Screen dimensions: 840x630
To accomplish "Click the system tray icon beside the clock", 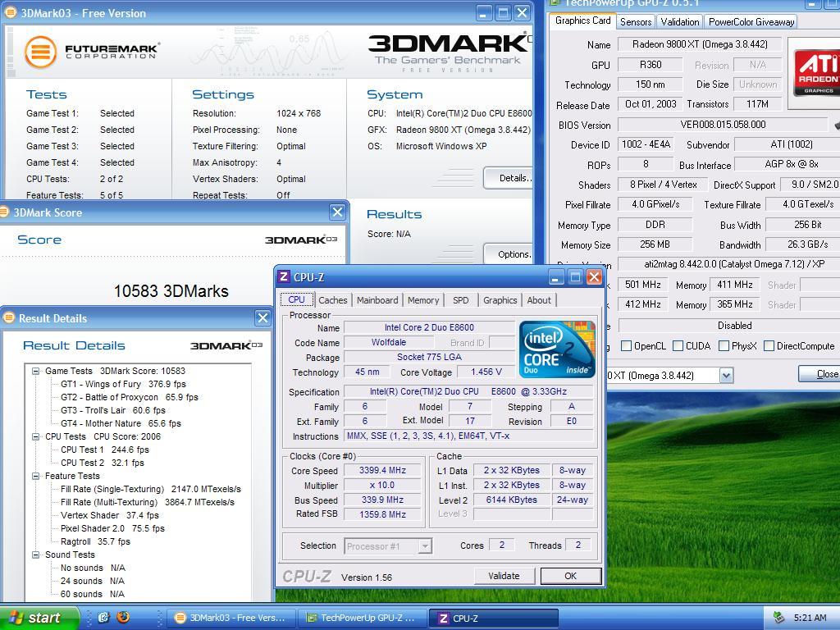I will click(x=779, y=618).
